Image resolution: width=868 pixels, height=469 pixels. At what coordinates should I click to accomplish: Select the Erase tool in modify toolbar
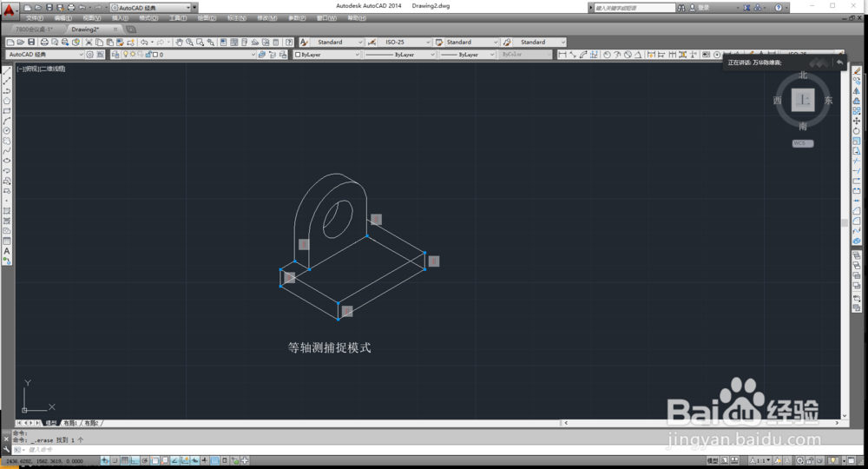[x=857, y=71]
